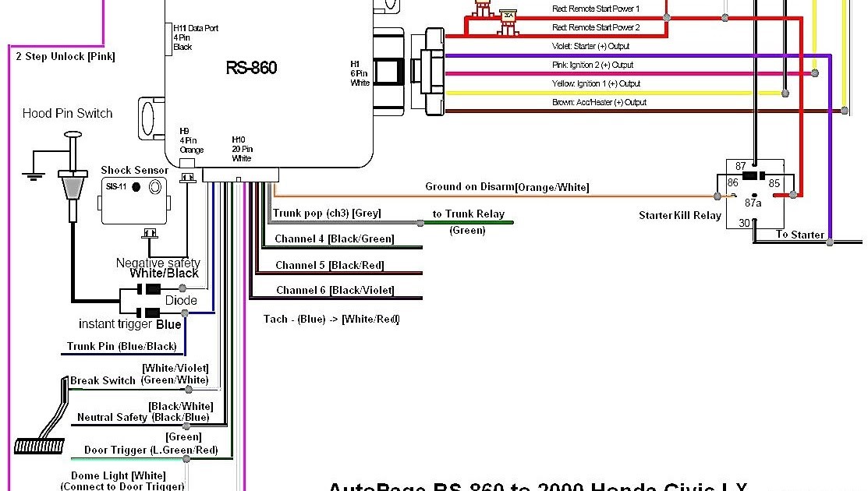Click the Hood Pin Switch symbol
Screen dimensions: 868x491
pyautogui.click(x=73, y=176)
